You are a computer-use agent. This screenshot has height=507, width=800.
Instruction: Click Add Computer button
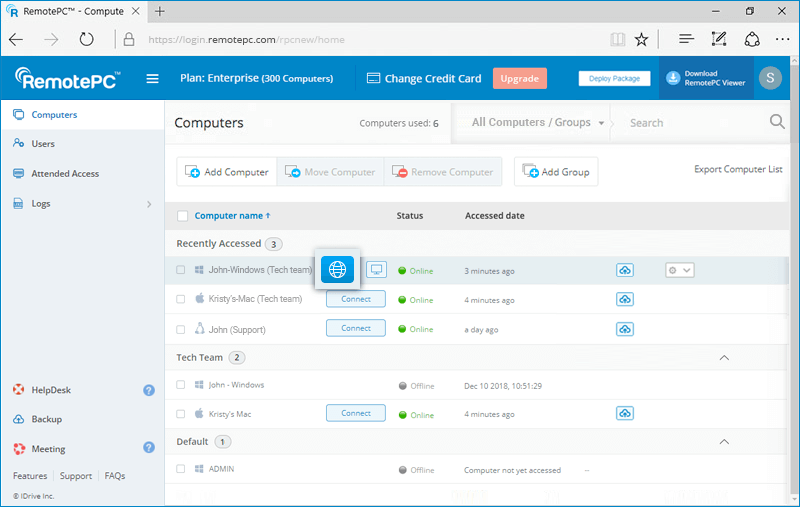(227, 172)
